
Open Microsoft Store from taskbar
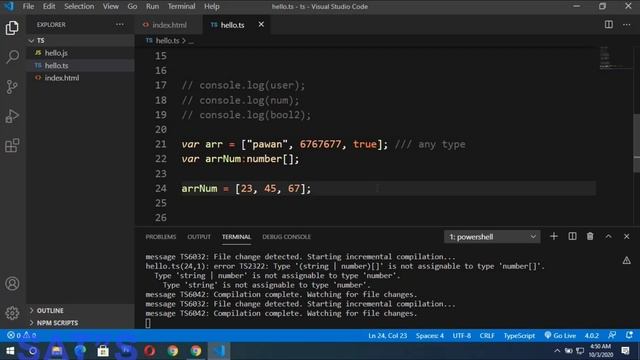click(x=103, y=351)
